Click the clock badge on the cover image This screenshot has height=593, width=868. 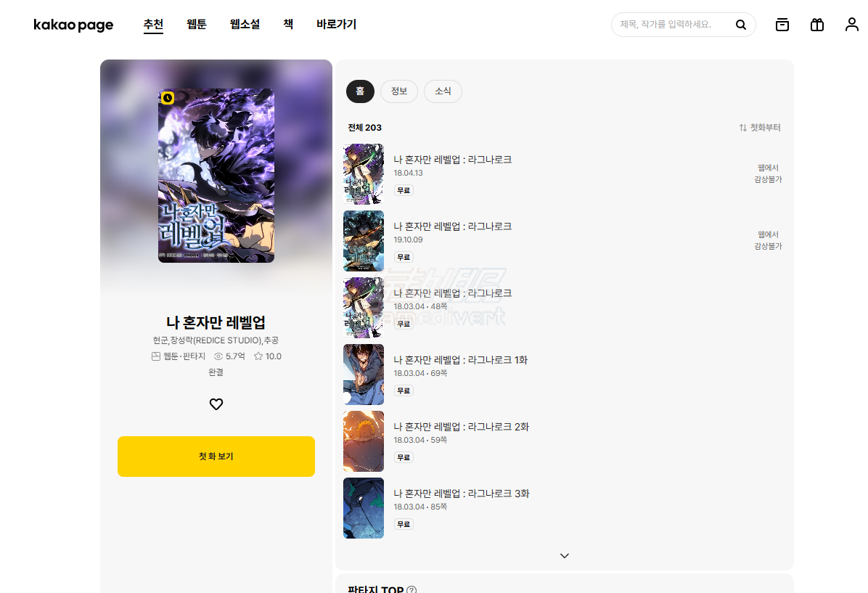click(x=166, y=97)
